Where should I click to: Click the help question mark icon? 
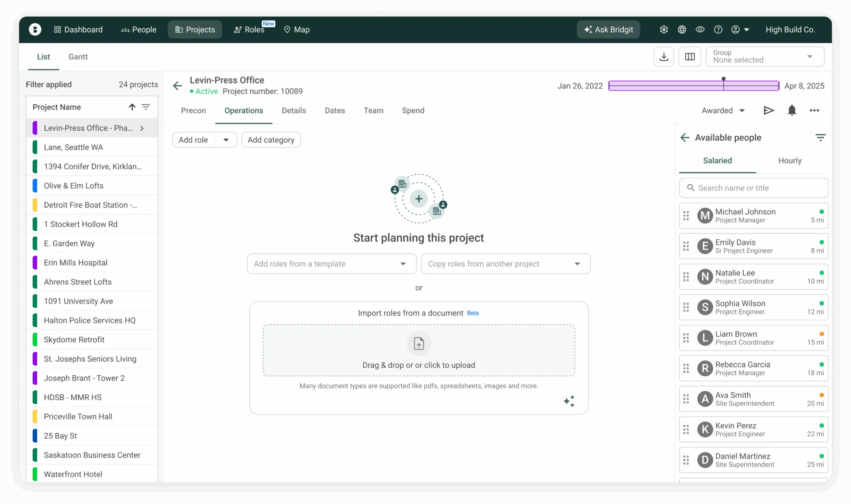tap(718, 30)
